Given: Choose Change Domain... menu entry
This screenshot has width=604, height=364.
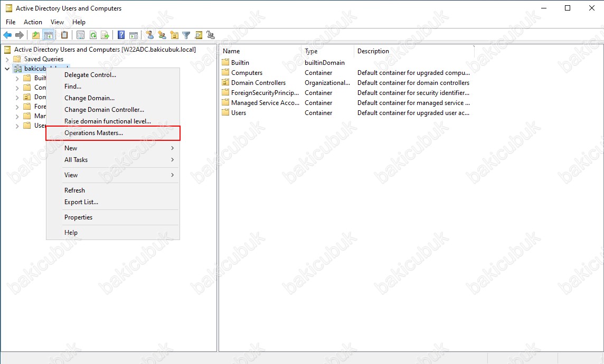Looking at the screenshot, I should pyautogui.click(x=113, y=98).
